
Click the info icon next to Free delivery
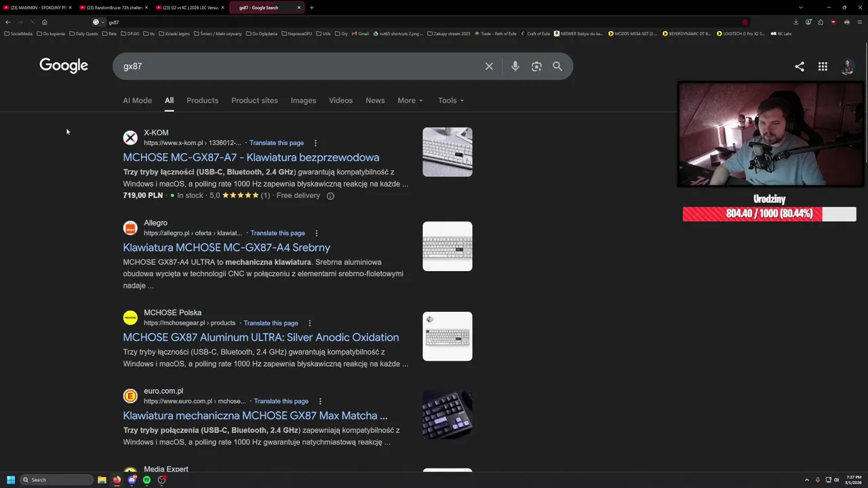point(330,196)
